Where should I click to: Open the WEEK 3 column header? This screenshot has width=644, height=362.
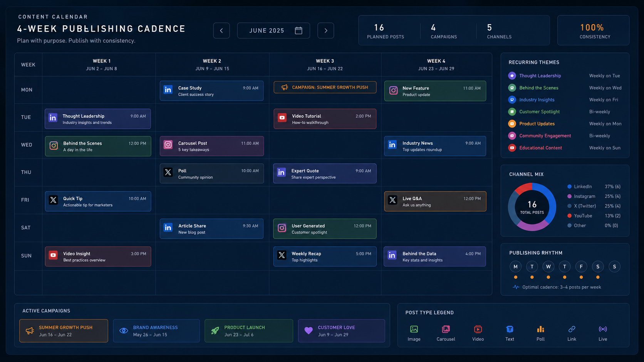325,65
